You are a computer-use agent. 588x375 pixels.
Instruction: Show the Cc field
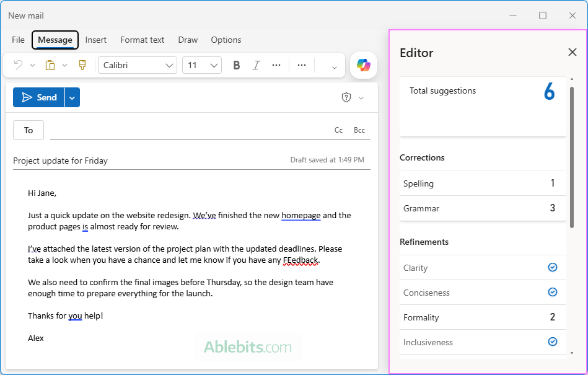coord(339,130)
